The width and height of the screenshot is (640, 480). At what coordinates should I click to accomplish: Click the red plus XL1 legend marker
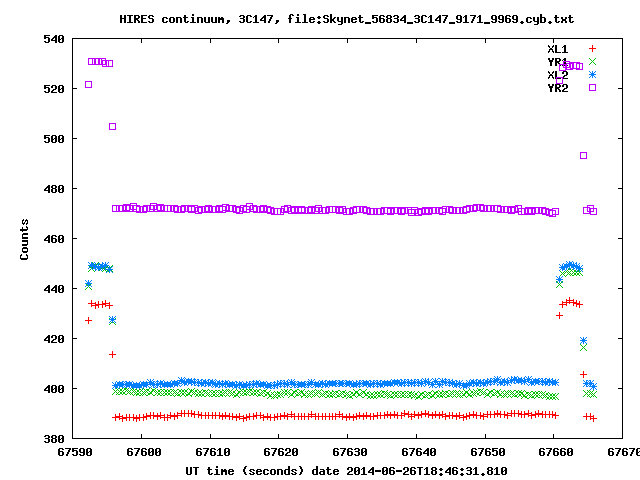click(x=592, y=49)
